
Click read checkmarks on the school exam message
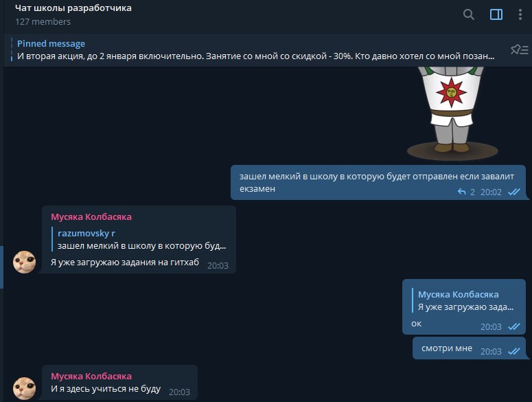pyautogui.click(x=514, y=192)
